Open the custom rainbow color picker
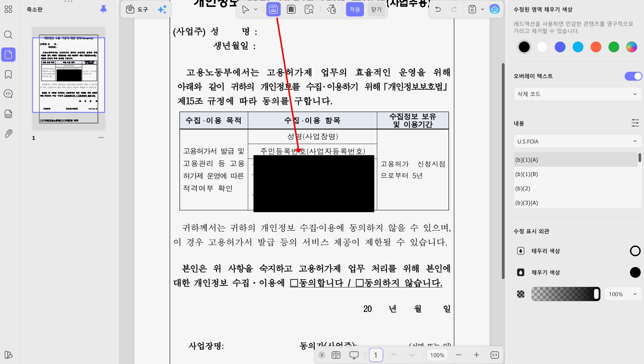 (632, 47)
